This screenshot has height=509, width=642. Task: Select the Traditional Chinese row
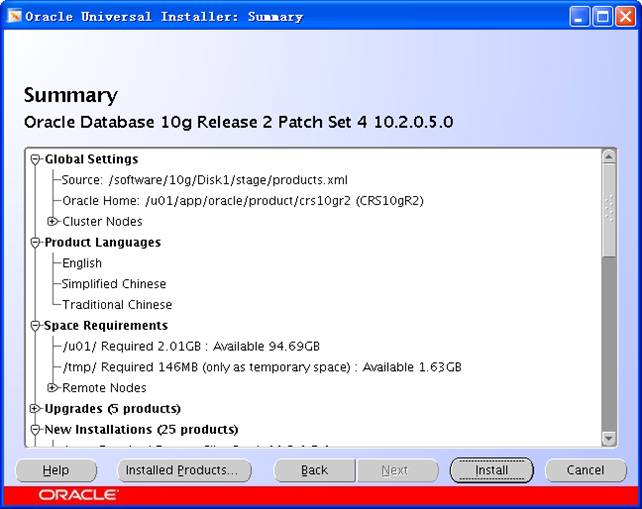tap(117, 305)
